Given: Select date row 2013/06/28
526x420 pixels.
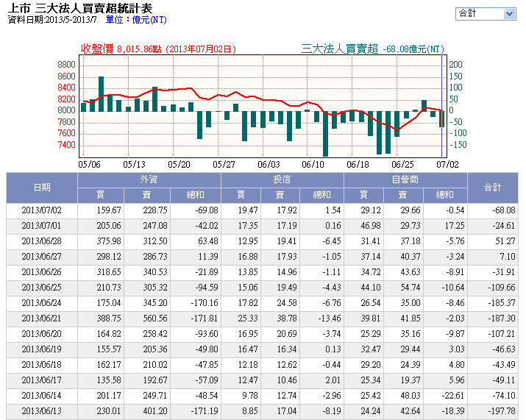Looking at the screenshot, I should click(262, 241).
